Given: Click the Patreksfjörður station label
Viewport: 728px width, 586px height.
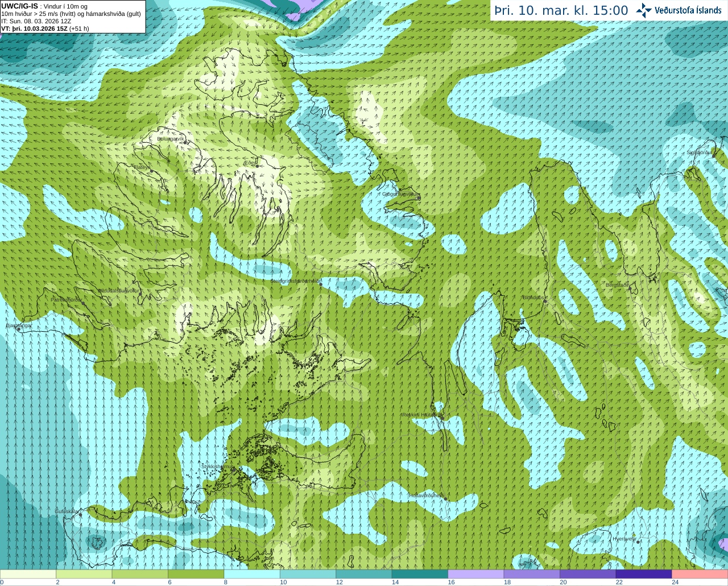Looking at the screenshot, I should tap(67, 299).
